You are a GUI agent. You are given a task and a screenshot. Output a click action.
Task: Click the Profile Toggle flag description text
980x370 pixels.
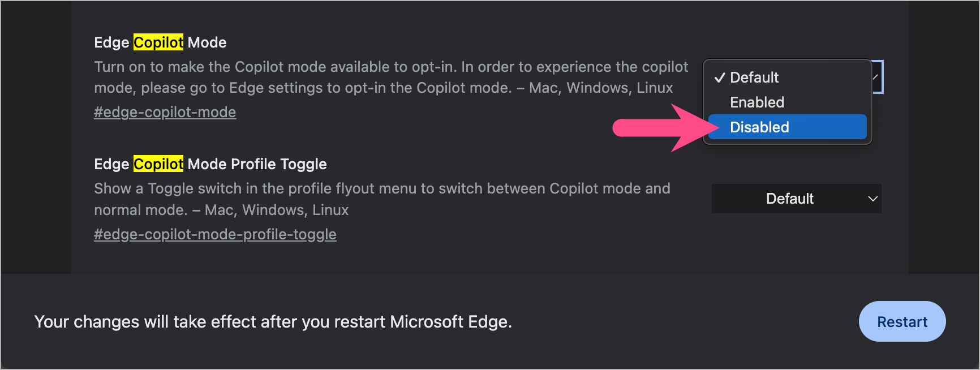(x=382, y=188)
